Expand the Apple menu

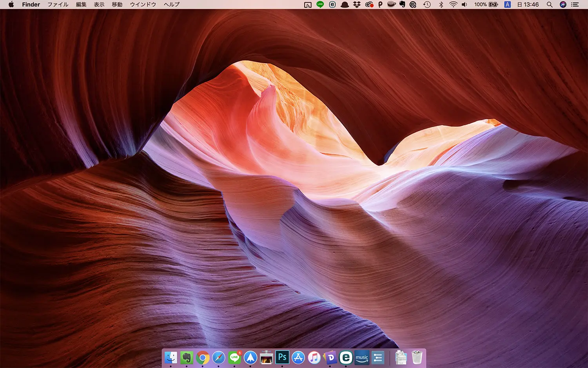pyautogui.click(x=11, y=5)
